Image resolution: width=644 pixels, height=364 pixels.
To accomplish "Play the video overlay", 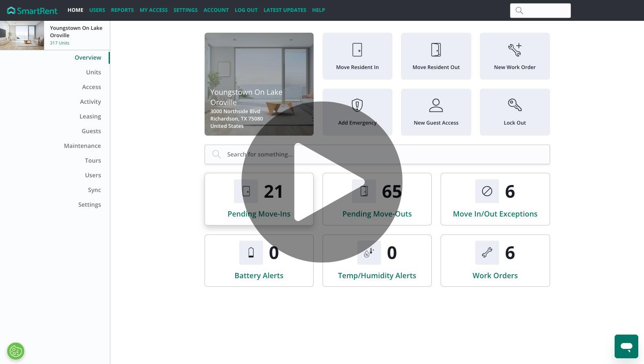I will point(322,182).
